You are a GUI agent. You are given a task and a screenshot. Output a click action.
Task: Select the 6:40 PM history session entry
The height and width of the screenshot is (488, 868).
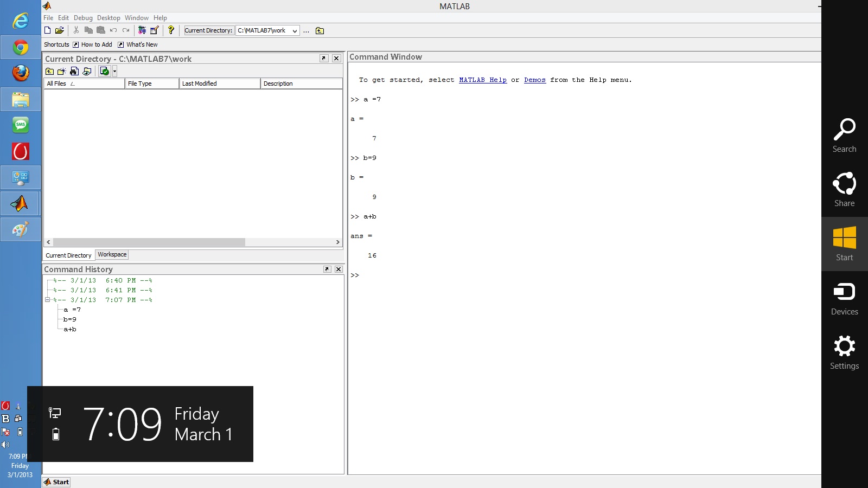(x=103, y=280)
